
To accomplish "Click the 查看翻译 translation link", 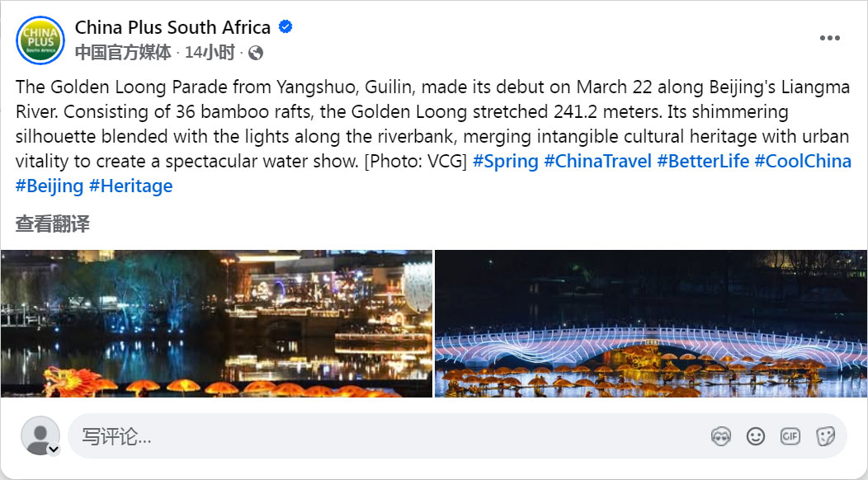I will point(52,224).
